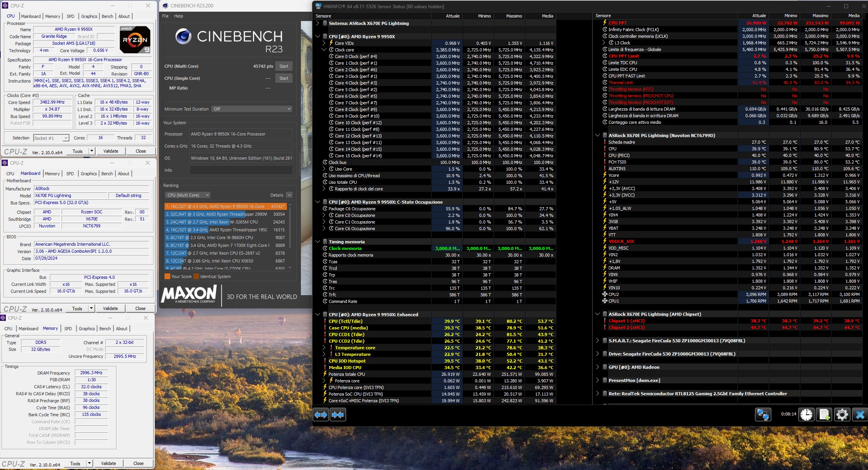Open the Socket #1 selection dropdown
The width and height of the screenshot is (868, 470).
[x=51, y=138]
